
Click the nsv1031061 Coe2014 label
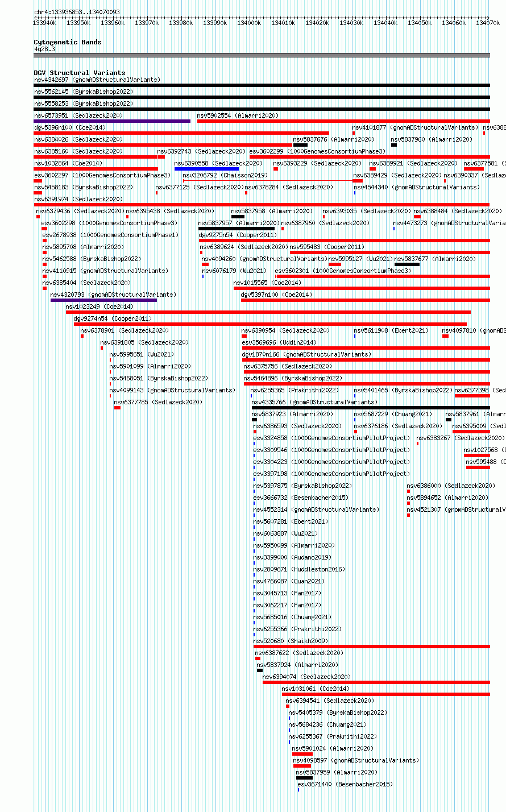pyautogui.click(x=316, y=689)
